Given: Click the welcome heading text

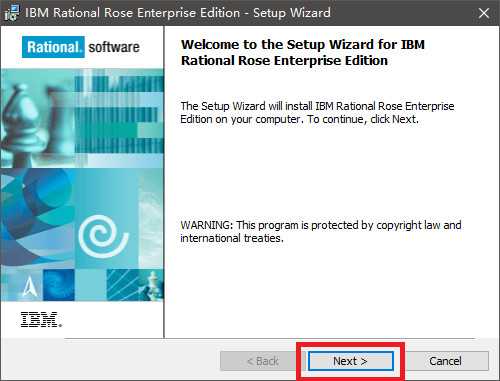Looking at the screenshot, I should tap(303, 52).
